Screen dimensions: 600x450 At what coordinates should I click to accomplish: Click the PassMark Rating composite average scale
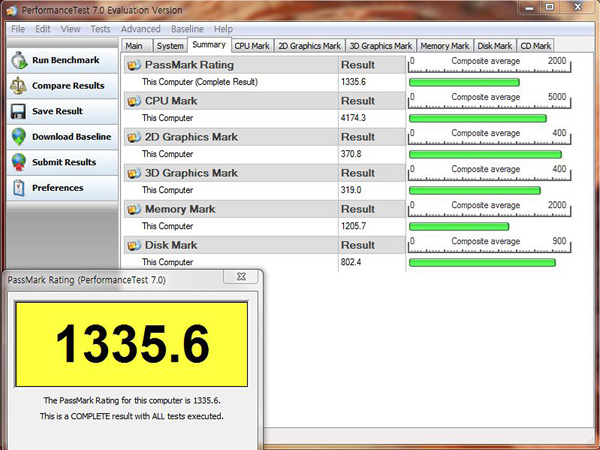489,64
